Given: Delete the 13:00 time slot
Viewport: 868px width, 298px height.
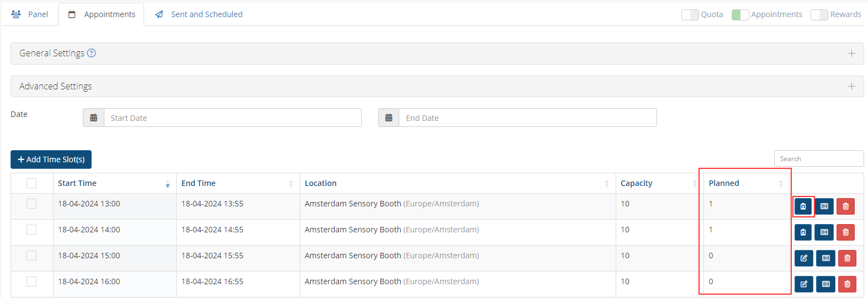Looking at the screenshot, I should 845,206.
